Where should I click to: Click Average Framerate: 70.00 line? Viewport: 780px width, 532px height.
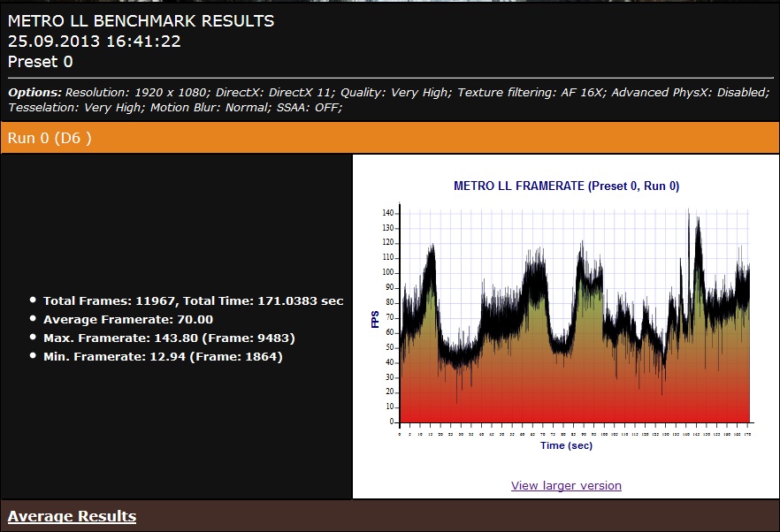[x=128, y=320]
